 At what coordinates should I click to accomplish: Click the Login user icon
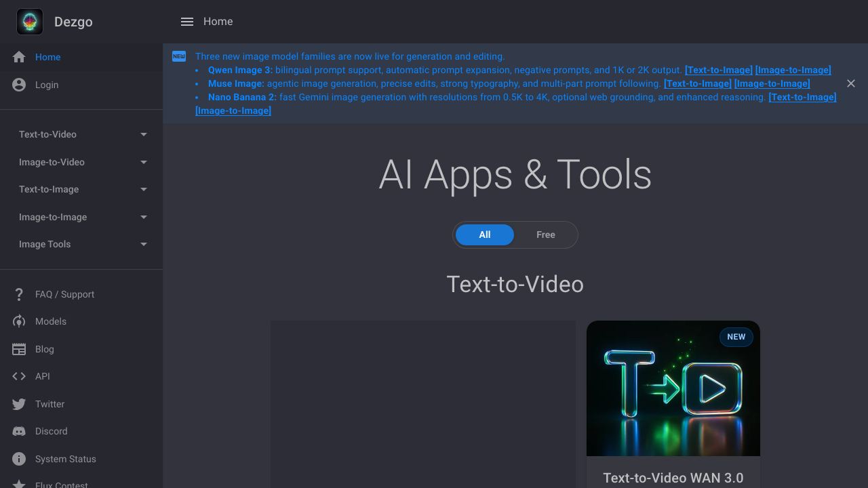coord(19,85)
